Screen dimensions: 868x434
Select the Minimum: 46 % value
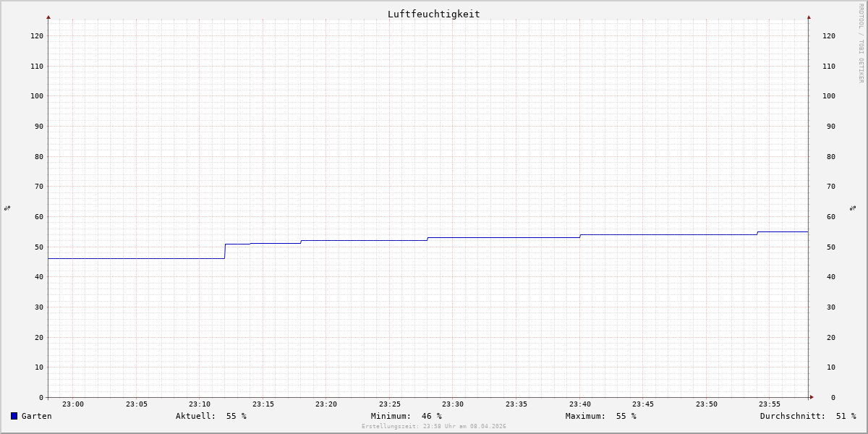(407, 416)
